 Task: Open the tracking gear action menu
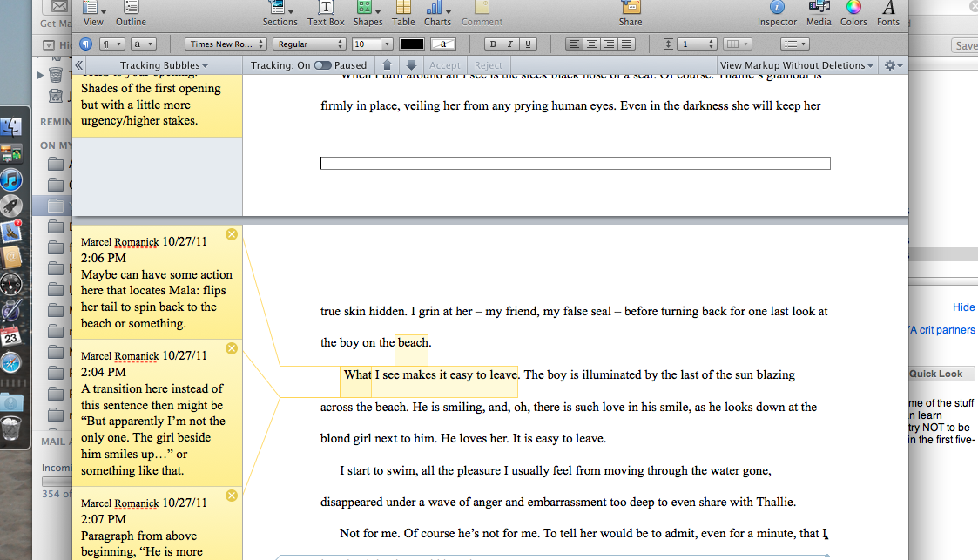pyautogui.click(x=894, y=64)
